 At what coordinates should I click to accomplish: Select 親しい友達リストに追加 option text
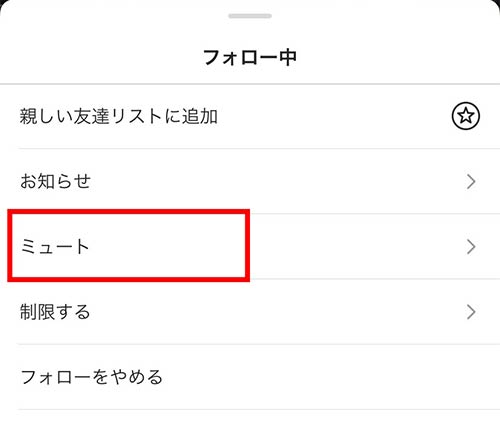click(x=119, y=116)
